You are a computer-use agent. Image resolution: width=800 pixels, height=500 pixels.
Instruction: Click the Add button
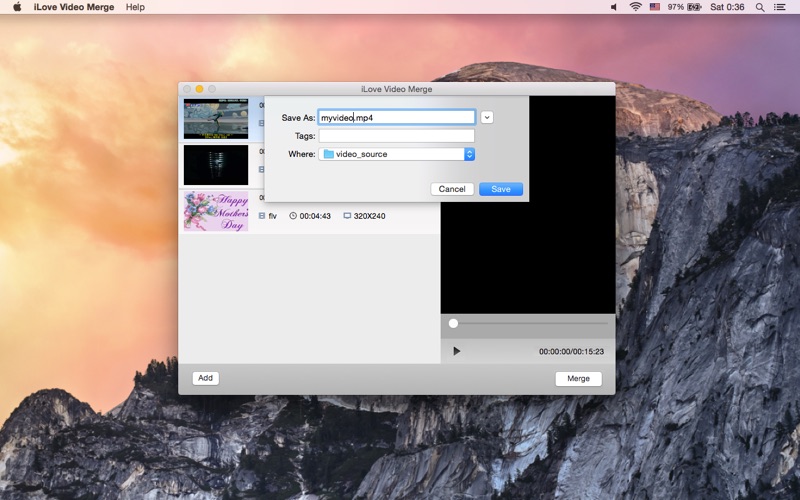point(206,378)
